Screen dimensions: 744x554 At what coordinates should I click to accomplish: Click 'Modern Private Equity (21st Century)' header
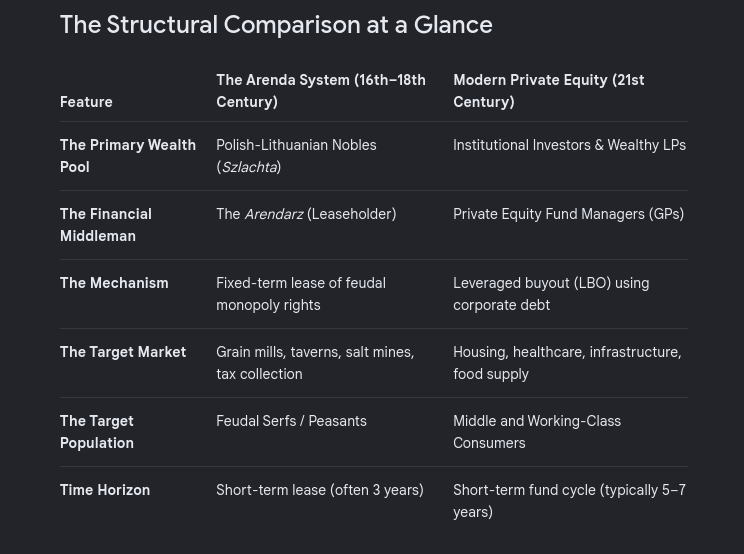[x=549, y=91]
